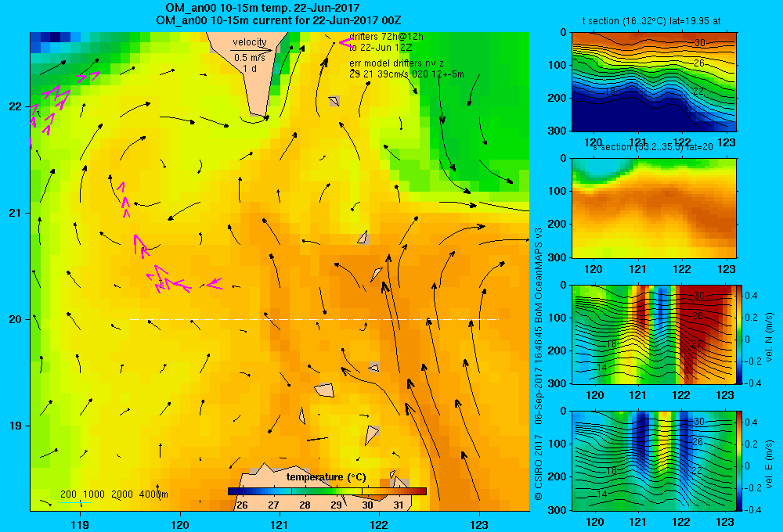Click the velocity legend reference arrow
The height and width of the screenshot is (532, 783).
tap(251, 50)
